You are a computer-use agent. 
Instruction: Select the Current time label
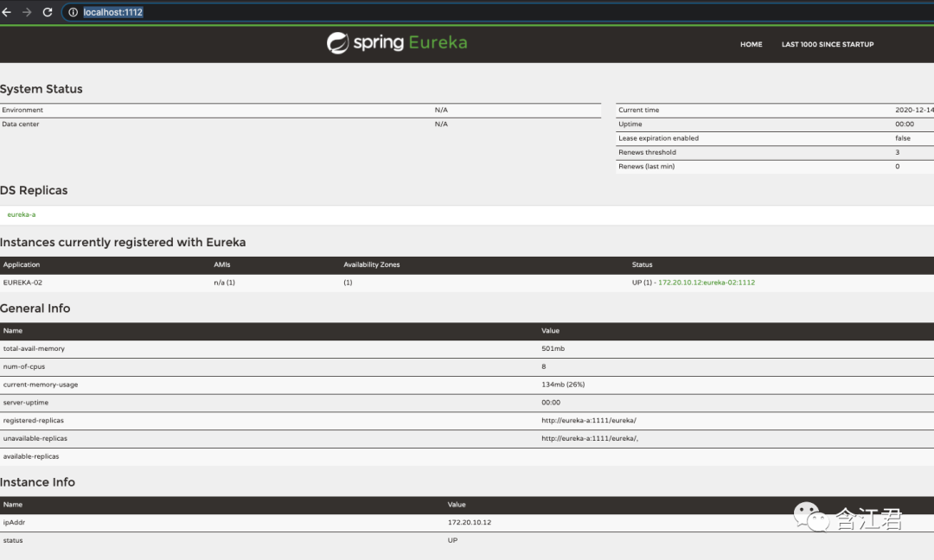click(x=638, y=110)
